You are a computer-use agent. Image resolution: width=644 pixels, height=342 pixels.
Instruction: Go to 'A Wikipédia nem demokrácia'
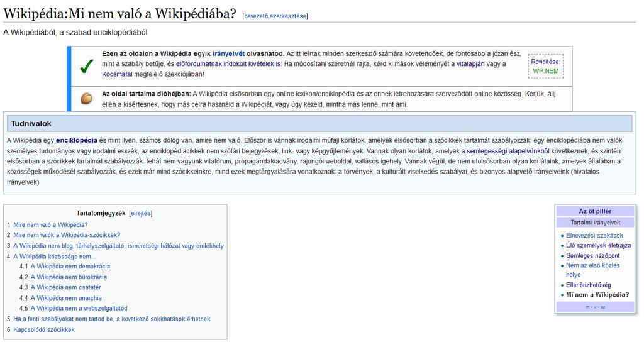(x=70, y=266)
